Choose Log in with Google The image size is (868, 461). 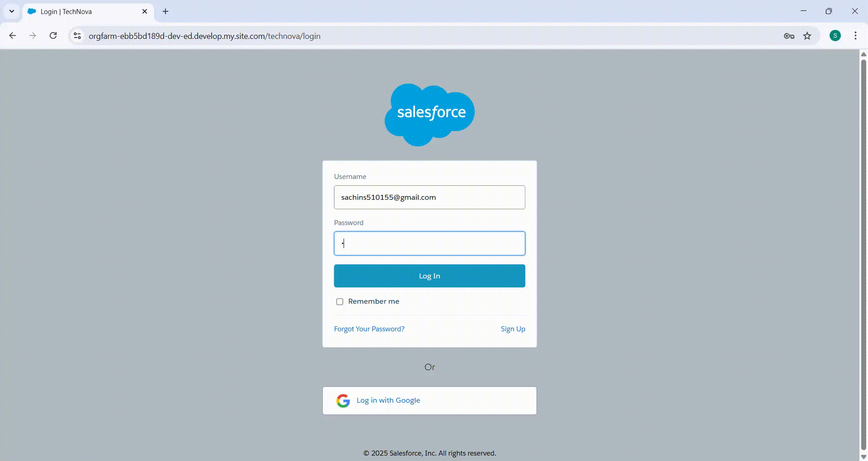click(388, 400)
